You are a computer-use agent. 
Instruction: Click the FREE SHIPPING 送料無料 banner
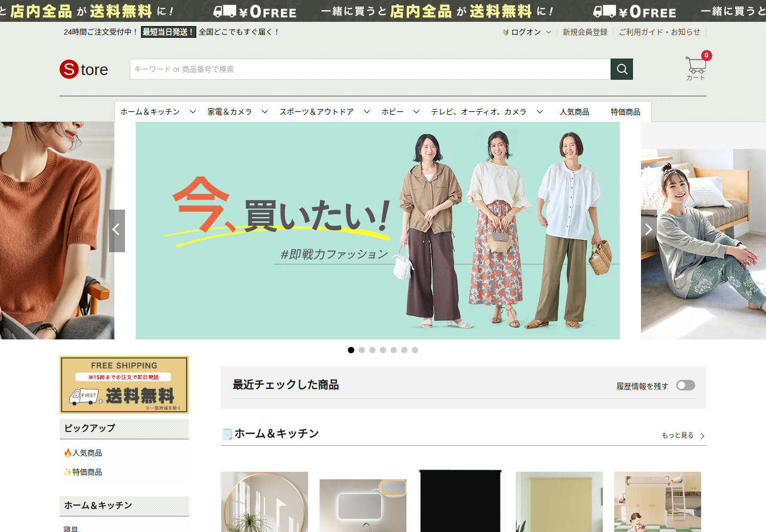[124, 385]
